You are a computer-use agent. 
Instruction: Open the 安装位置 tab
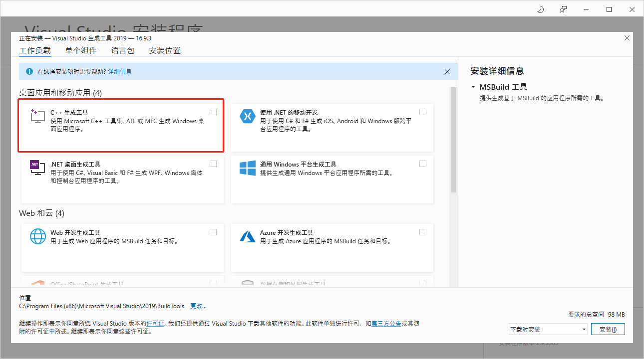click(165, 50)
